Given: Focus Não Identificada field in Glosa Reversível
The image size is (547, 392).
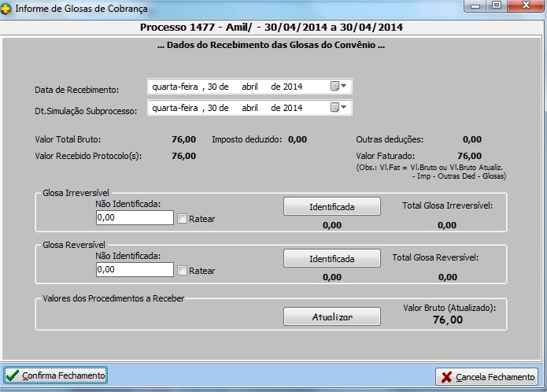Looking at the screenshot, I should pyautogui.click(x=134, y=269).
